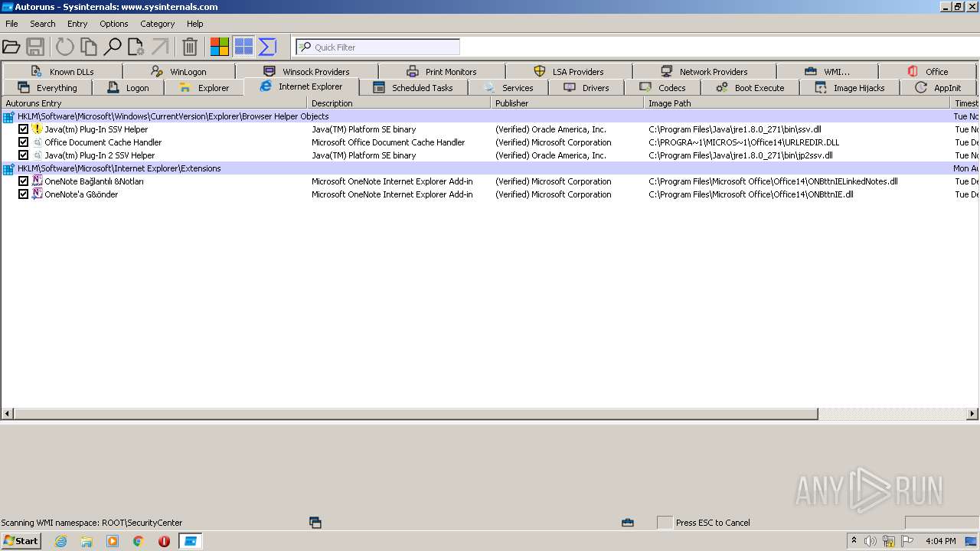The height and width of the screenshot is (551, 980).
Task: Open the media player taskbar icon
Action: click(x=113, y=541)
